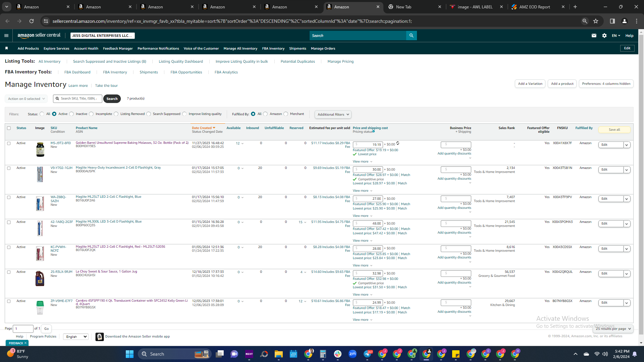This screenshot has width=644, height=362.
Task: Open the Additional filters dropdown
Action: pyautogui.click(x=333, y=115)
